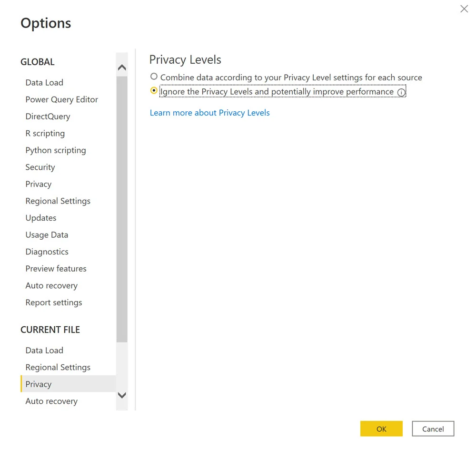Image resolution: width=476 pixels, height=458 pixels.
Task: Show the Preview features page
Action: click(x=56, y=269)
